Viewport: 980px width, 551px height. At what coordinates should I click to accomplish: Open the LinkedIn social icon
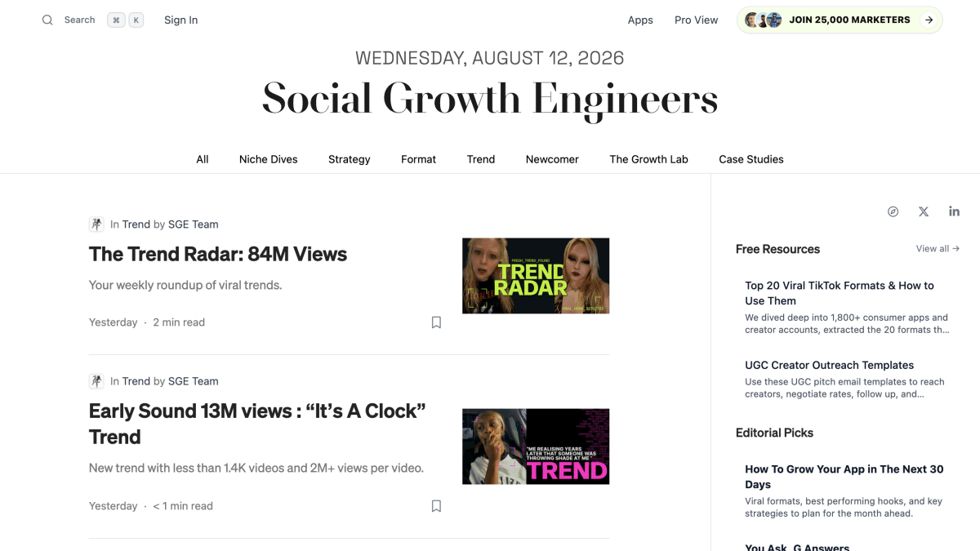tap(954, 211)
